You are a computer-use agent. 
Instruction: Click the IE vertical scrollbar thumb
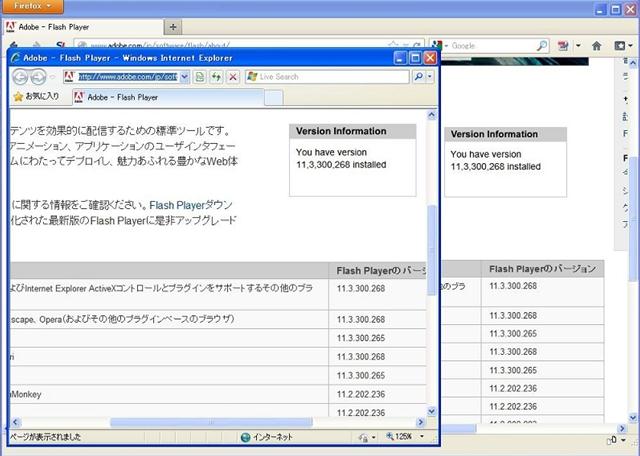[x=431, y=250]
